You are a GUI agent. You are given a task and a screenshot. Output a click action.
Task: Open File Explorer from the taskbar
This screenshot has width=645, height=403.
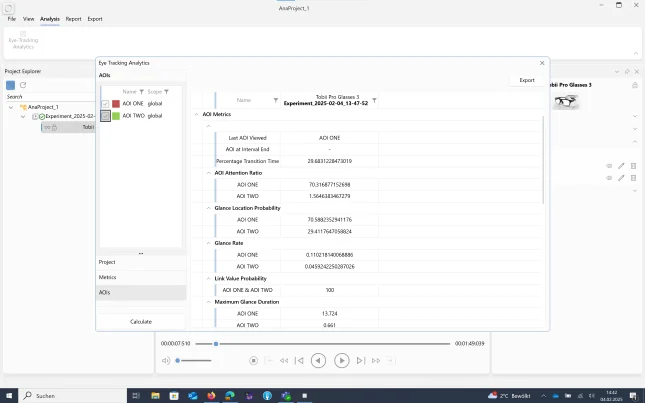pyautogui.click(x=155, y=396)
